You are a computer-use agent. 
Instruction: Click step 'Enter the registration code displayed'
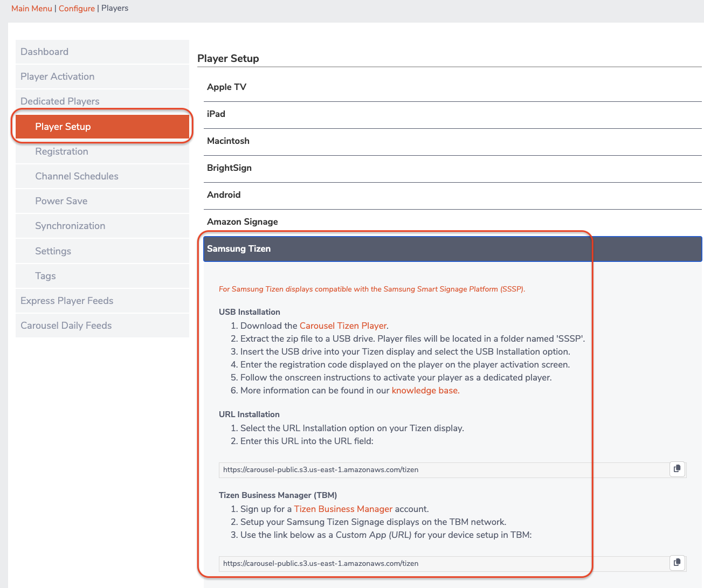coord(405,364)
